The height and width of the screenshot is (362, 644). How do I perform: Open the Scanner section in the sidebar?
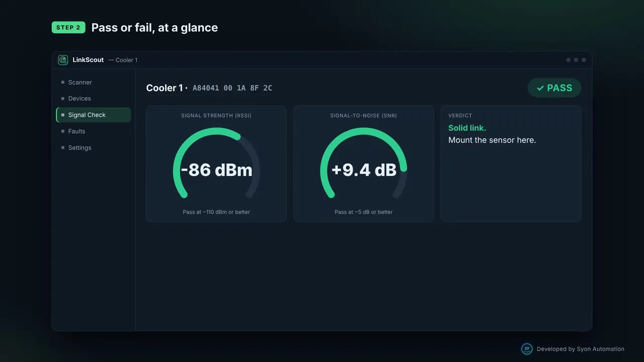point(94,82)
